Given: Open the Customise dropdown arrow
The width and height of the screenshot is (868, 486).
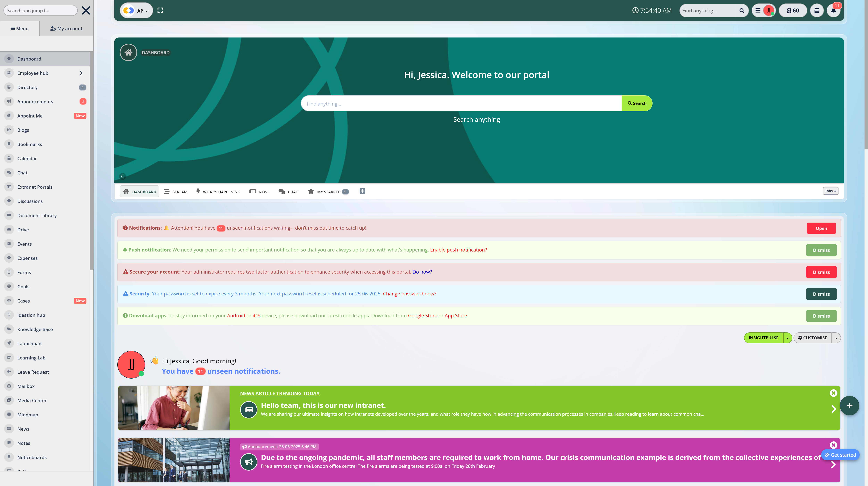Looking at the screenshot, I should (x=836, y=338).
